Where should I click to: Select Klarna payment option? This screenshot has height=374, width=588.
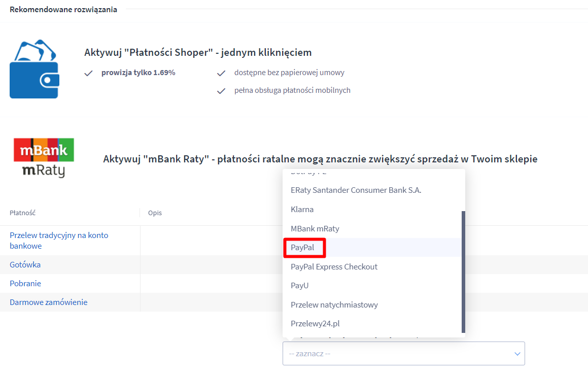coord(302,209)
